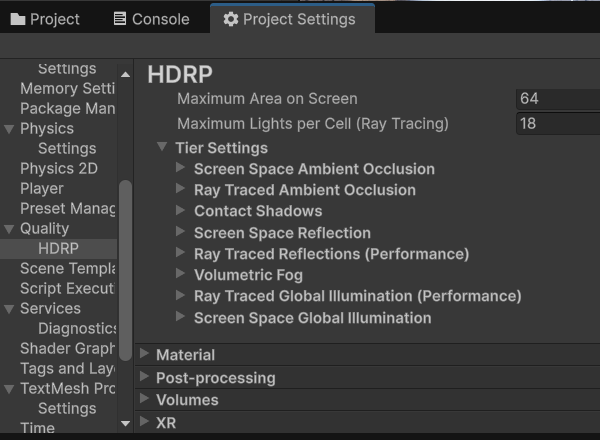Collapse the Tier Settings foldout
Image resolution: width=600 pixels, height=440 pixels.
pos(162,147)
